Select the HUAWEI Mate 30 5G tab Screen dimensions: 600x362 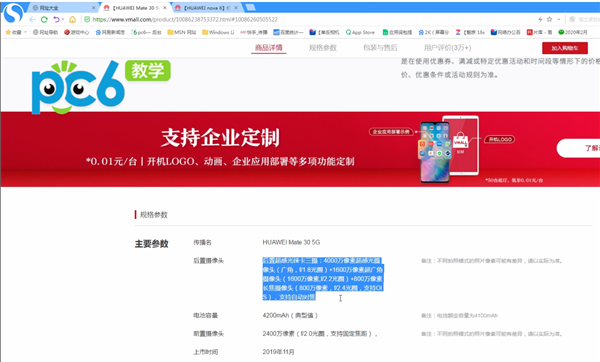pos(134,8)
